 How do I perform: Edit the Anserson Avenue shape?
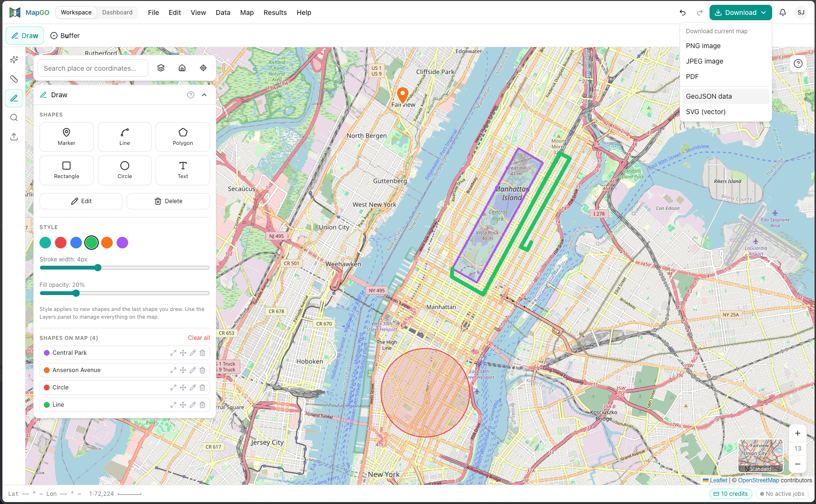point(193,370)
